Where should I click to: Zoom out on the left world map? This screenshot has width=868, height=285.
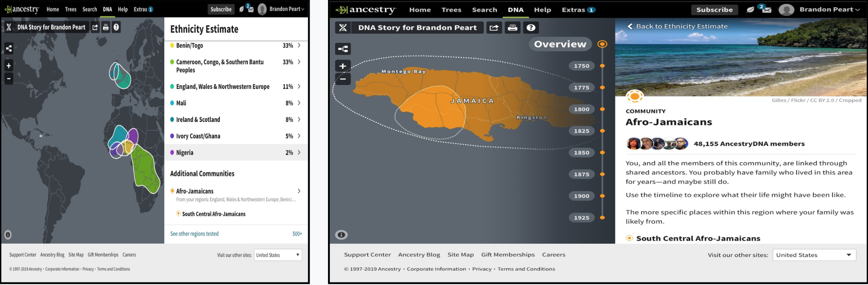coord(8,79)
